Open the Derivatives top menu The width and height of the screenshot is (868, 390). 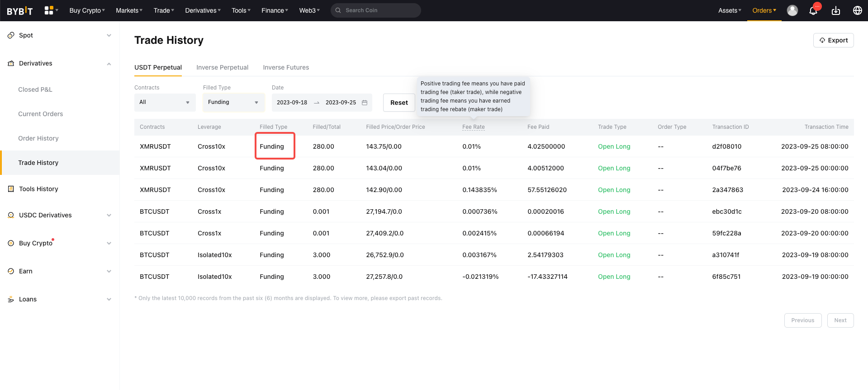point(203,10)
